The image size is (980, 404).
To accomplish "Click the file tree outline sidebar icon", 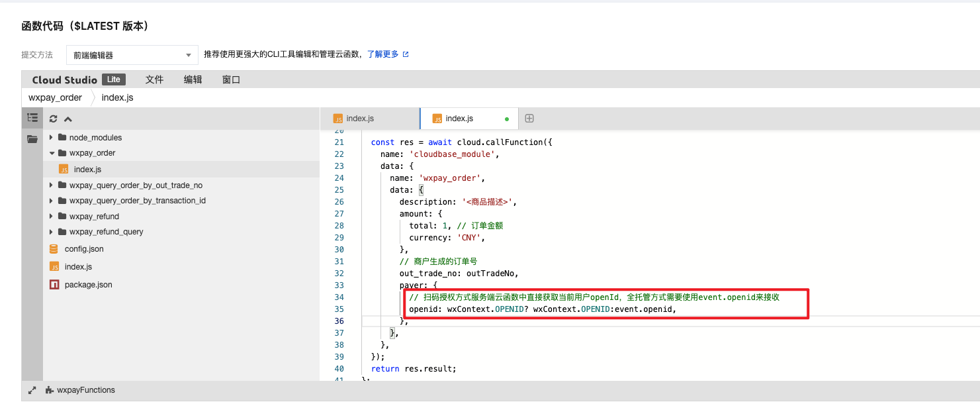I will pyautogui.click(x=32, y=118).
